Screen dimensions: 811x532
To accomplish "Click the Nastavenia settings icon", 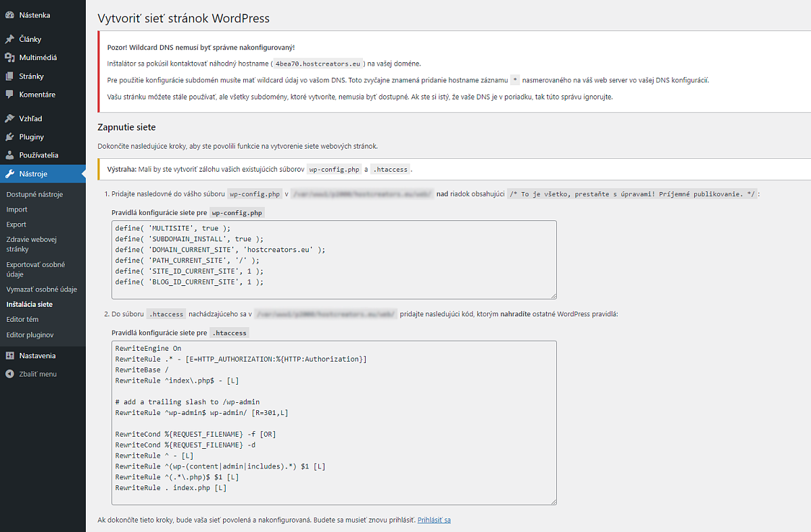I will tap(9, 356).
